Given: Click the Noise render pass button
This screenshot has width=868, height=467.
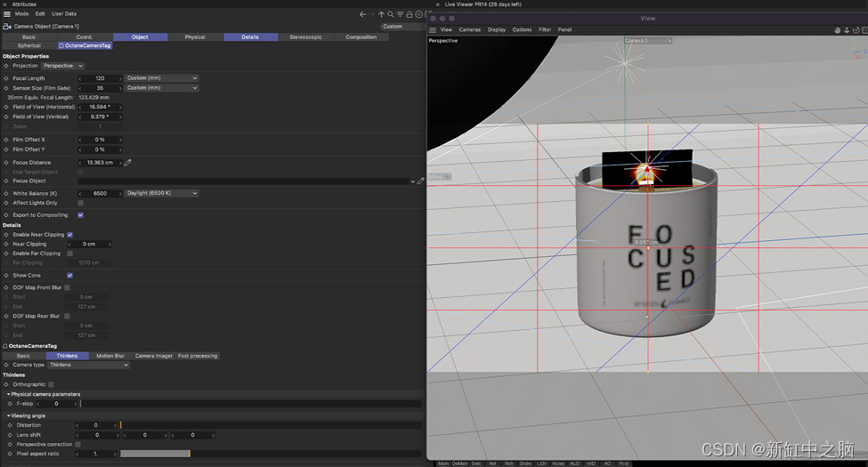Looking at the screenshot, I should 558,463.
